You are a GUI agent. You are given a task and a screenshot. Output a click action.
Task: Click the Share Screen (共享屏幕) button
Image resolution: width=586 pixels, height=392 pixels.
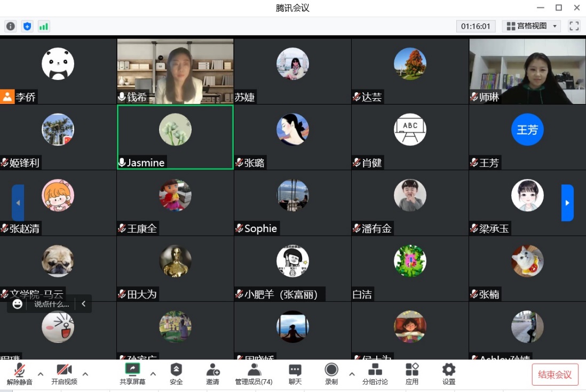(132, 373)
